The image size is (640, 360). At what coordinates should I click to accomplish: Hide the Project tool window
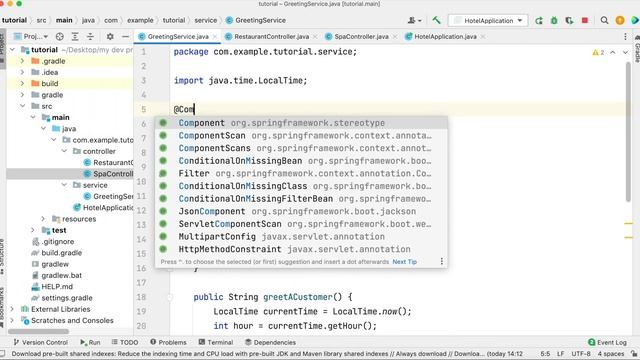tap(125, 36)
